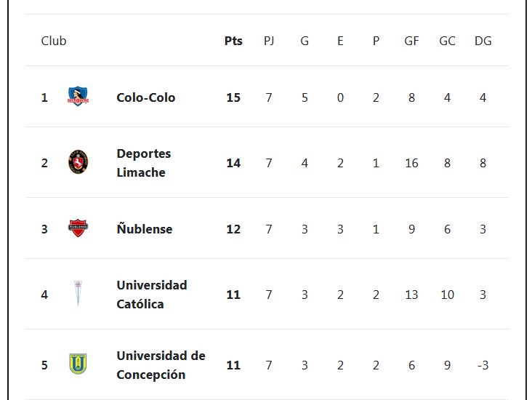Click the Universidad Católica club crest
Image resolution: width=532 pixels, height=400 pixels.
pos(78,294)
